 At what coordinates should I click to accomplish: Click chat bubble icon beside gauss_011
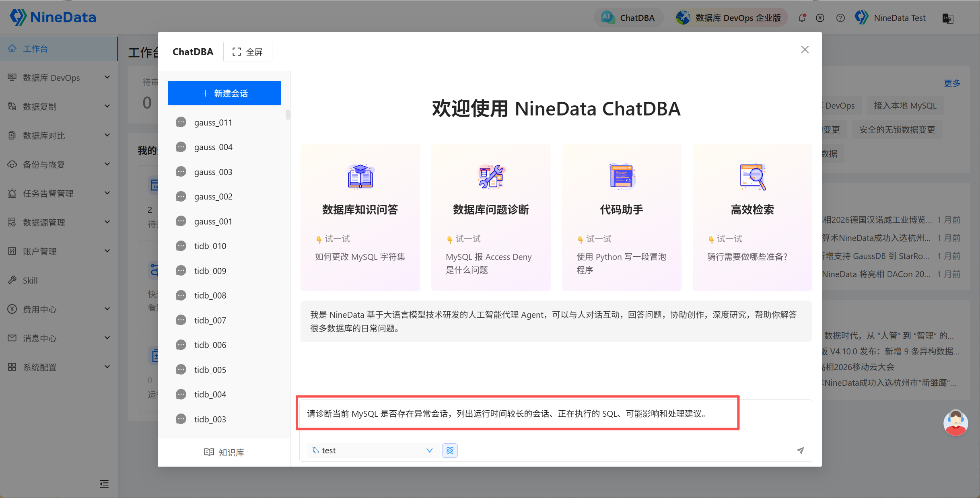point(181,122)
